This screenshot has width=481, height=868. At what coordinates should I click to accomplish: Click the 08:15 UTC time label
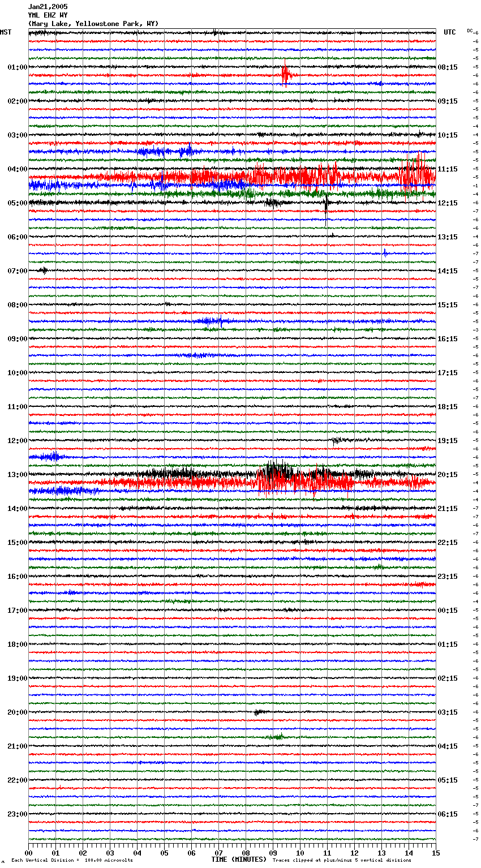448,67
